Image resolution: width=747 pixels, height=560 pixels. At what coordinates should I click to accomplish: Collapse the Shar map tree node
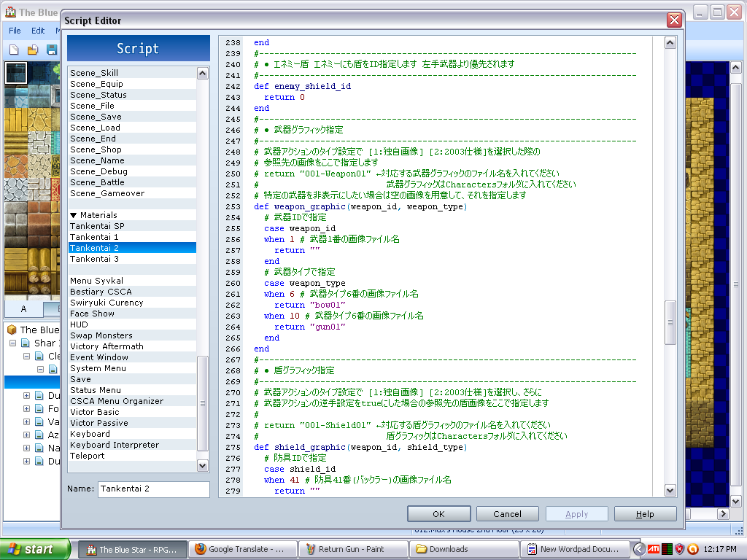coord(13,343)
